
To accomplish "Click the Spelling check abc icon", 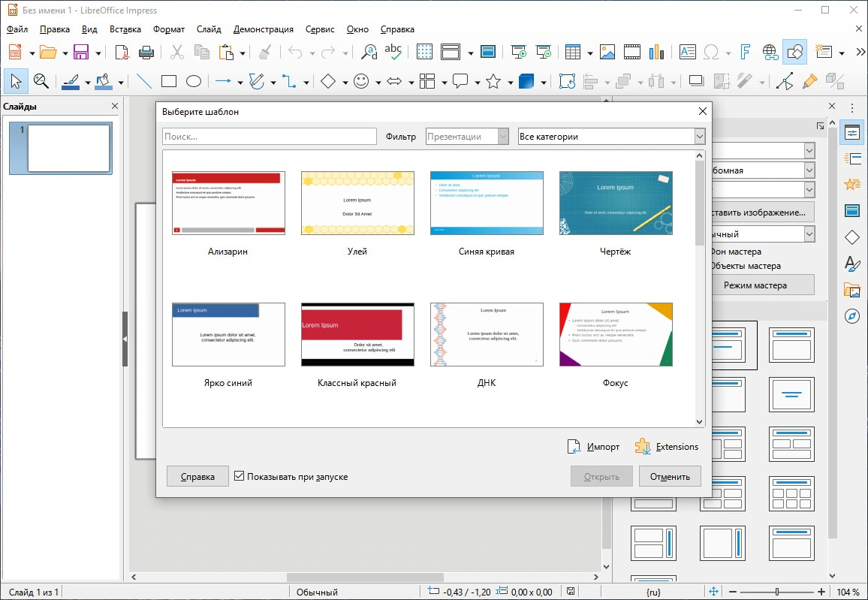I will click(393, 52).
